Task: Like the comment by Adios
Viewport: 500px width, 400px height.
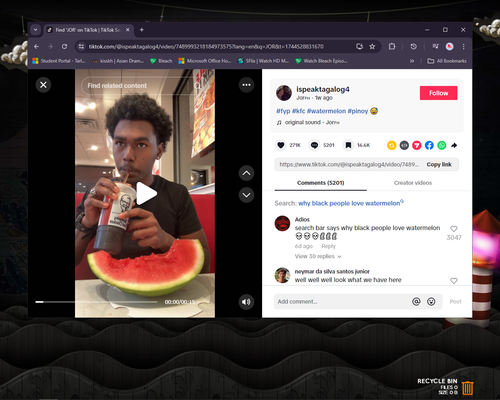Action: point(454,229)
